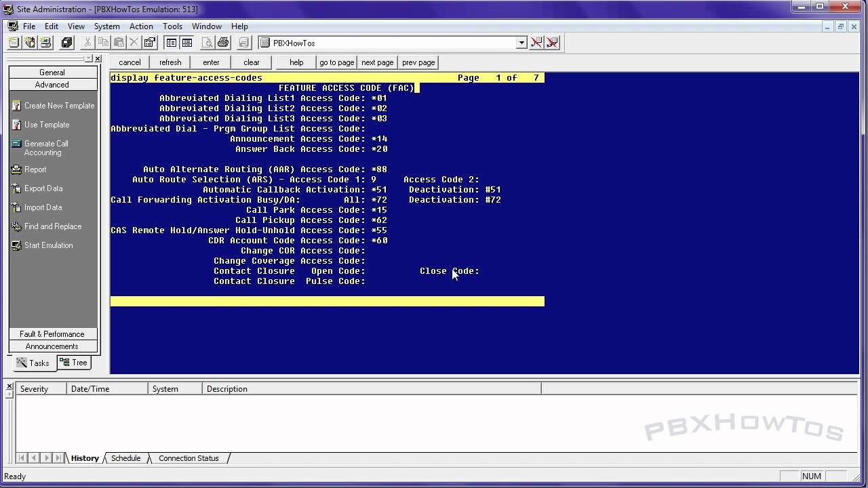Click the Create New Template icon
The width and height of the screenshot is (868, 488).
click(x=16, y=106)
